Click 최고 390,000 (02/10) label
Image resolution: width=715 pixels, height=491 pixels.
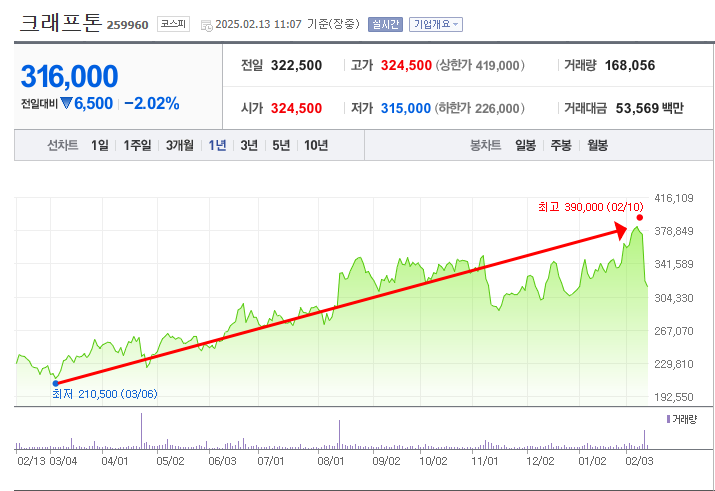(591, 207)
